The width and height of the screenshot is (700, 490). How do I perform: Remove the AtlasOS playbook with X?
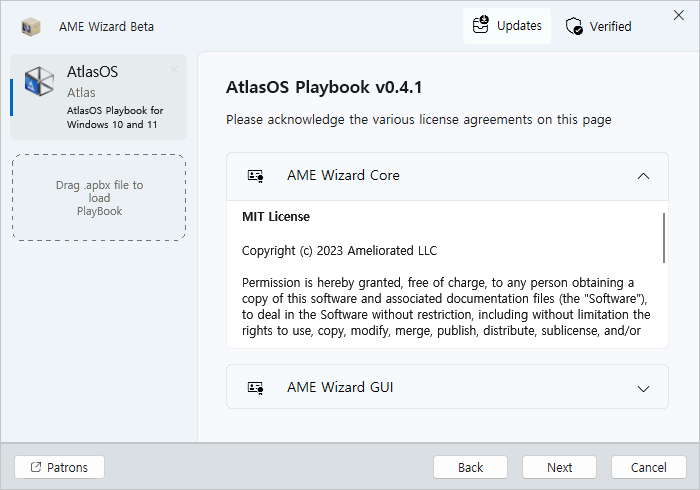pos(174,70)
